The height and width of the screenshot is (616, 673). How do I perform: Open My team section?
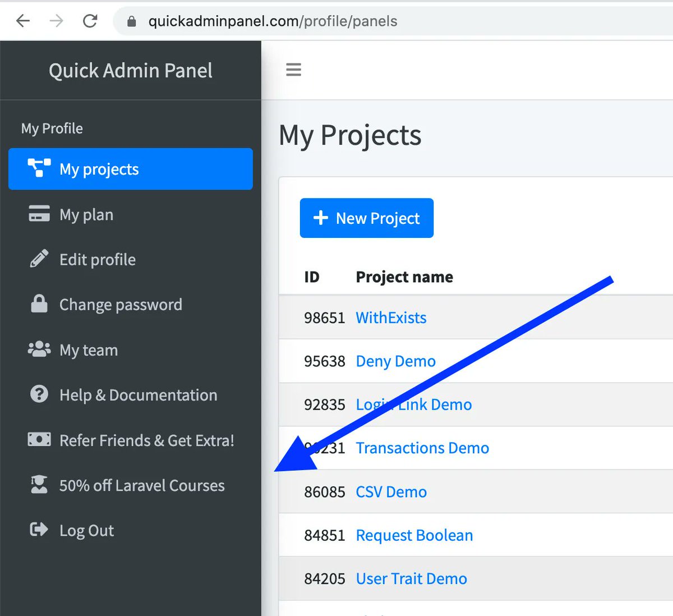pyautogui.click(x=131, y=350)
